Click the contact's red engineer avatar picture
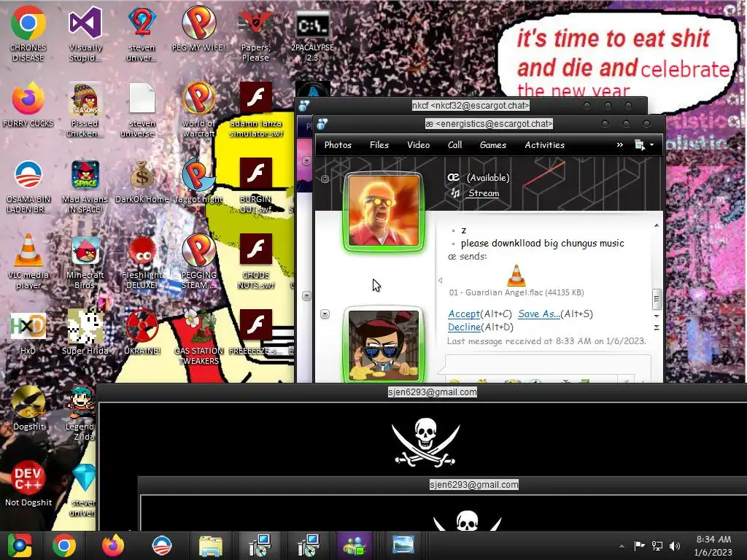Image resolution: width=747 pixels, height=560 pixels. (384, 211)
